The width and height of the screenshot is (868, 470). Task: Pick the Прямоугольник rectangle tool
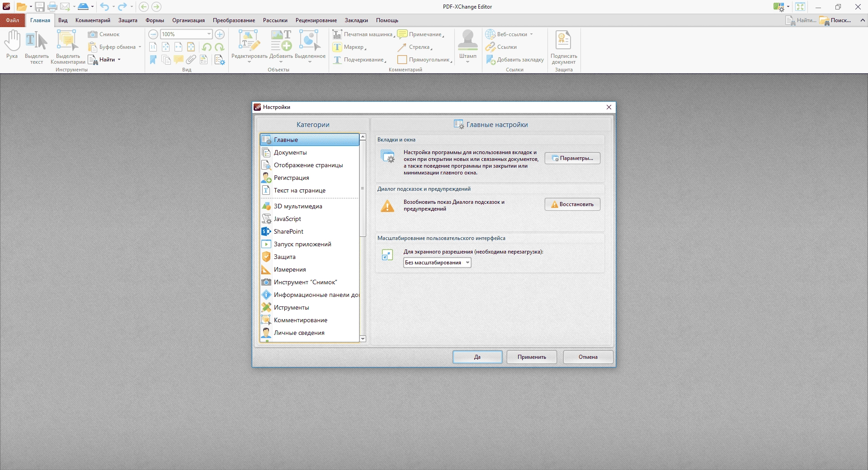[424, 60]
